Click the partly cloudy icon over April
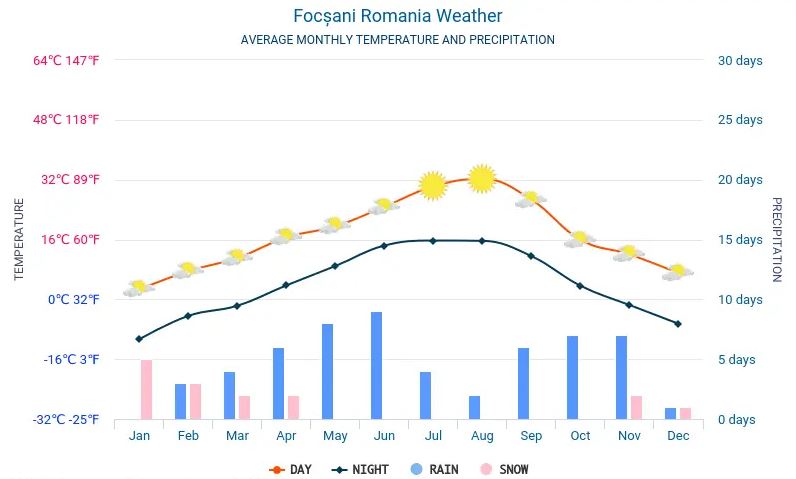796x479 pixels. pyautogui.click(x=286, y=236)
